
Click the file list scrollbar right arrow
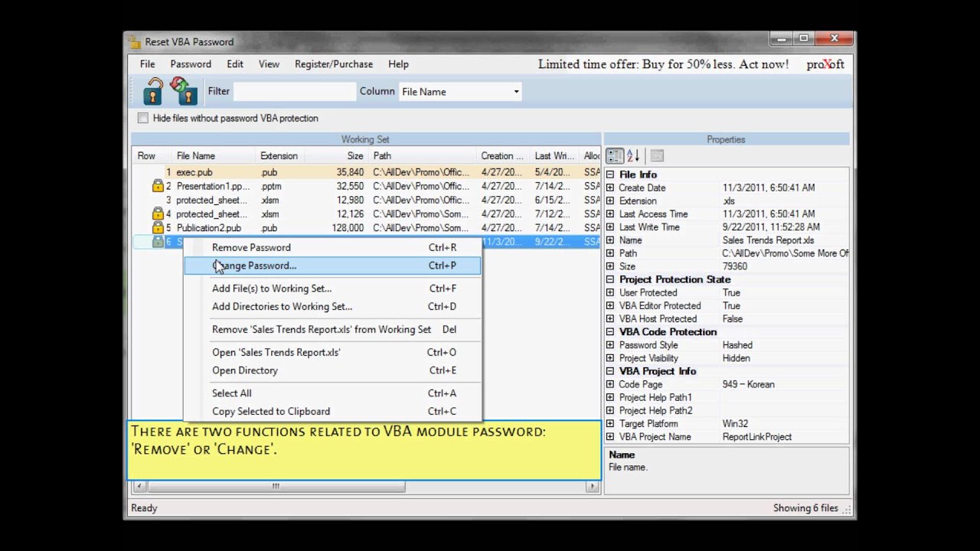pyautogui.click(x=593, y=486)
